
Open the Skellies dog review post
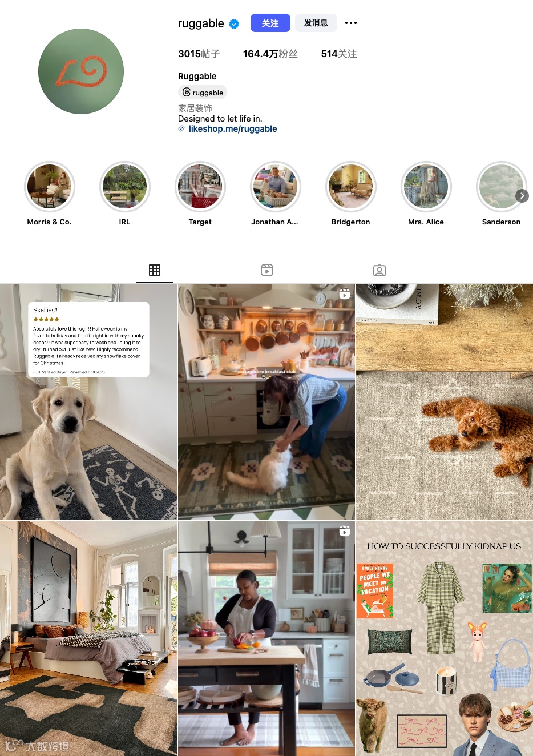point(88,402)
